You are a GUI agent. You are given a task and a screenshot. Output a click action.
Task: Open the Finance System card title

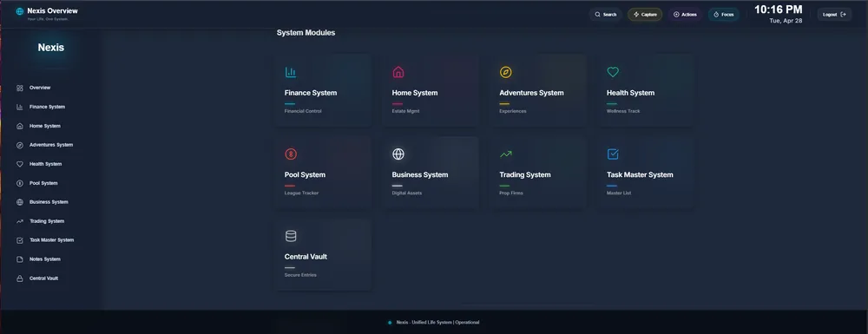(311, 93)
